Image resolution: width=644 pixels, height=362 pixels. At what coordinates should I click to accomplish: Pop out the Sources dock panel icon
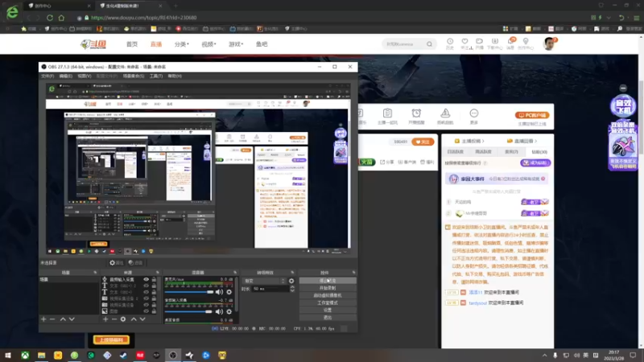click(x=157, y=273)
